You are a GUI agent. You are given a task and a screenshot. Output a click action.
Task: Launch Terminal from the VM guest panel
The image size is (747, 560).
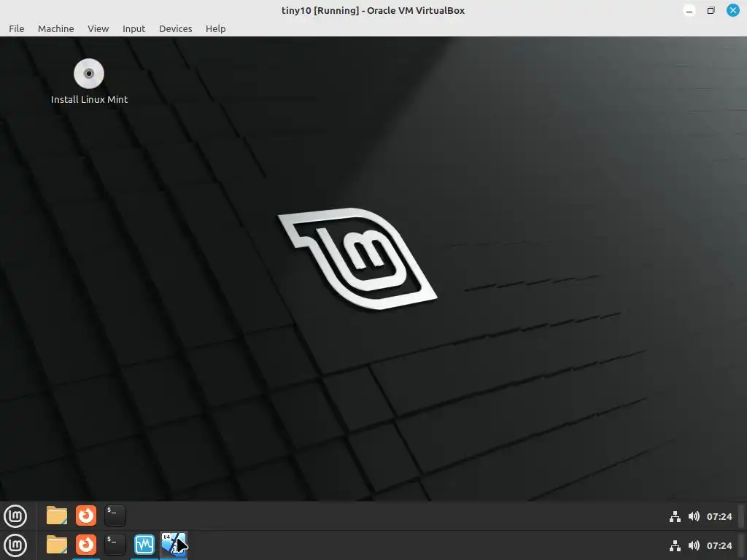pos(115,516)
